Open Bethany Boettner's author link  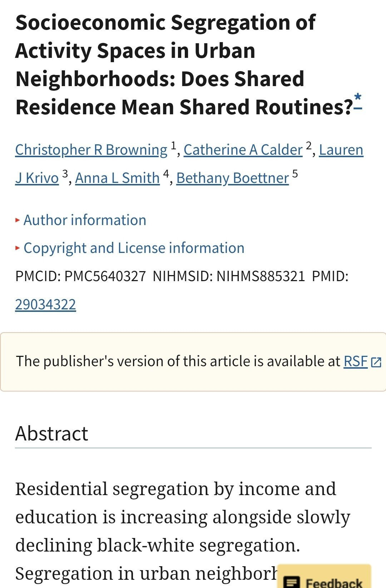click(x=232, y=178)
